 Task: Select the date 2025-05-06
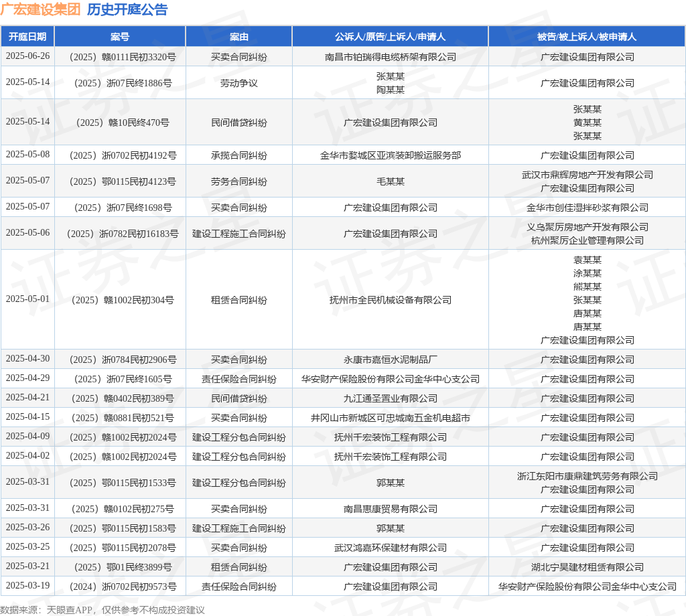pos(27,232)
